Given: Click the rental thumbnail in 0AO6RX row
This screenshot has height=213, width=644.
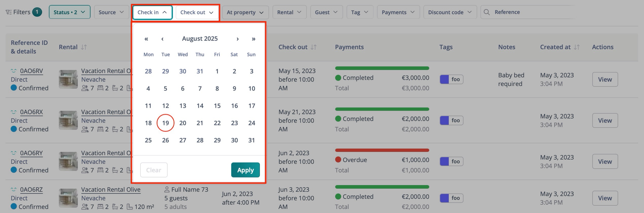Looking at the screenshot, I should (68, 120).
